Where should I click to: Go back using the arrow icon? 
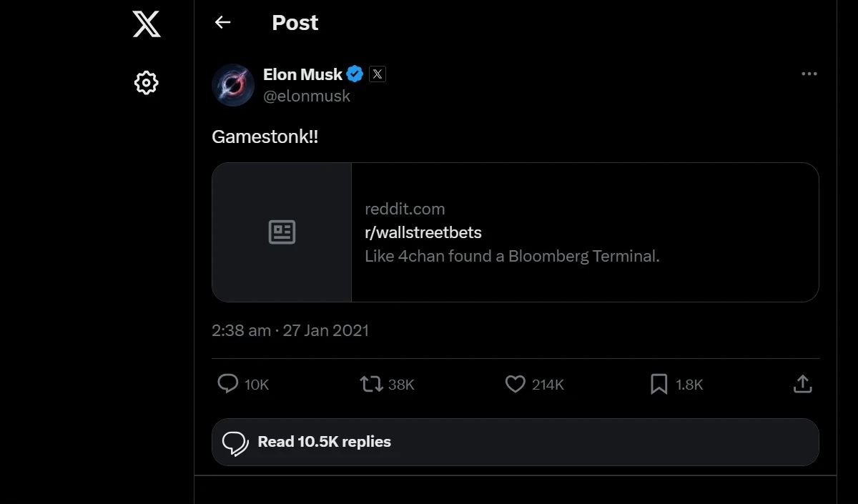222,23
